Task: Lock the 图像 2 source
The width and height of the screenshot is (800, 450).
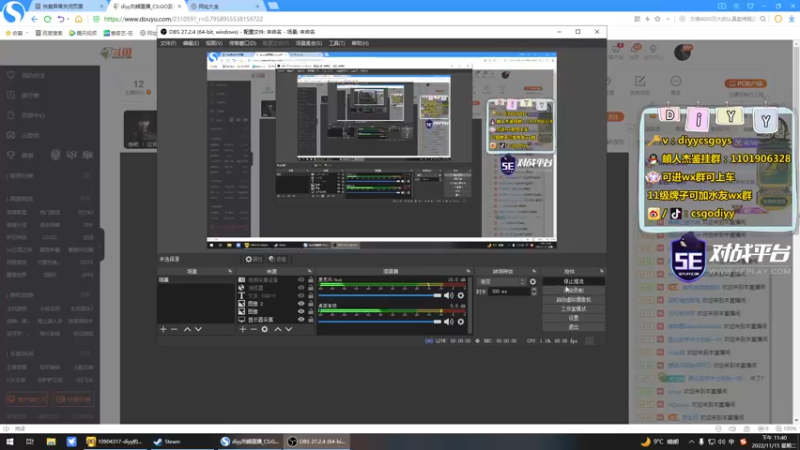Action: [311, 304]
